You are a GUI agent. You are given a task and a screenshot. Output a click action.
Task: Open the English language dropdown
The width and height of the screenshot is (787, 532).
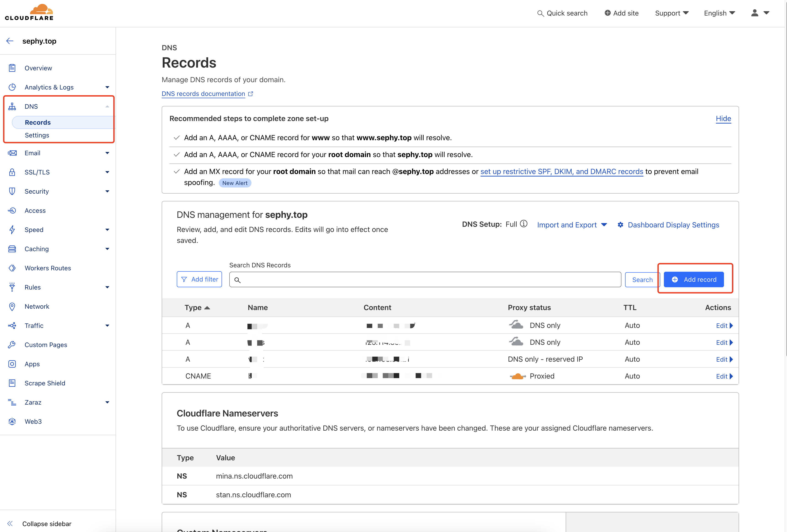point(719,13)
